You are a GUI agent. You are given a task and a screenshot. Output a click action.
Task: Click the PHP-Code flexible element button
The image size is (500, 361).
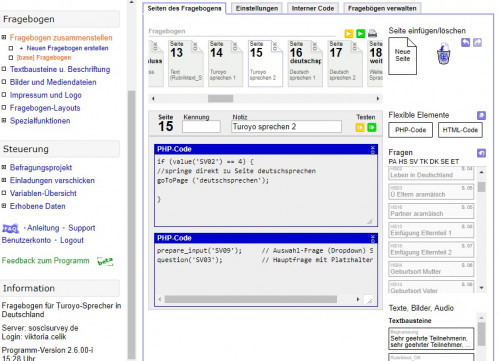pyautogui.click(x=410, y=130)
